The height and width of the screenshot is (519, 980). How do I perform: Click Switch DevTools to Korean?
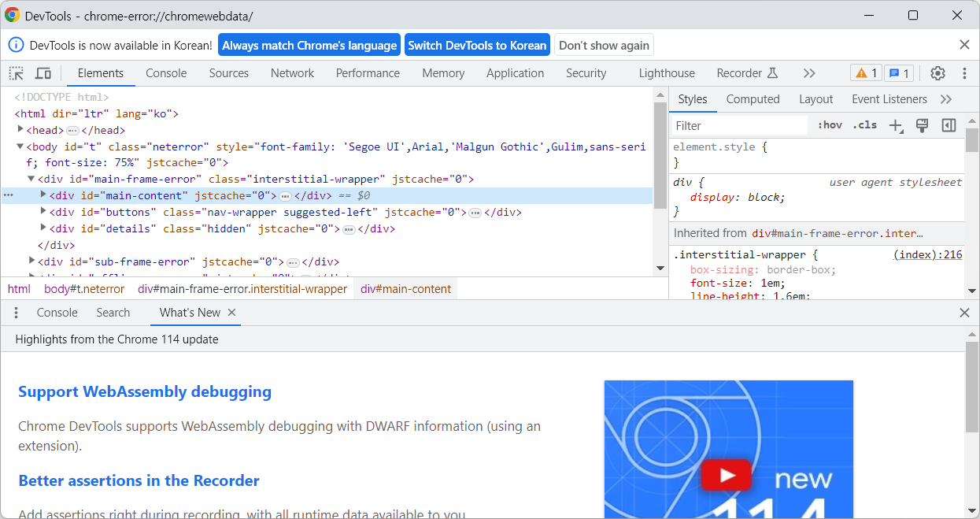(477, 45)
